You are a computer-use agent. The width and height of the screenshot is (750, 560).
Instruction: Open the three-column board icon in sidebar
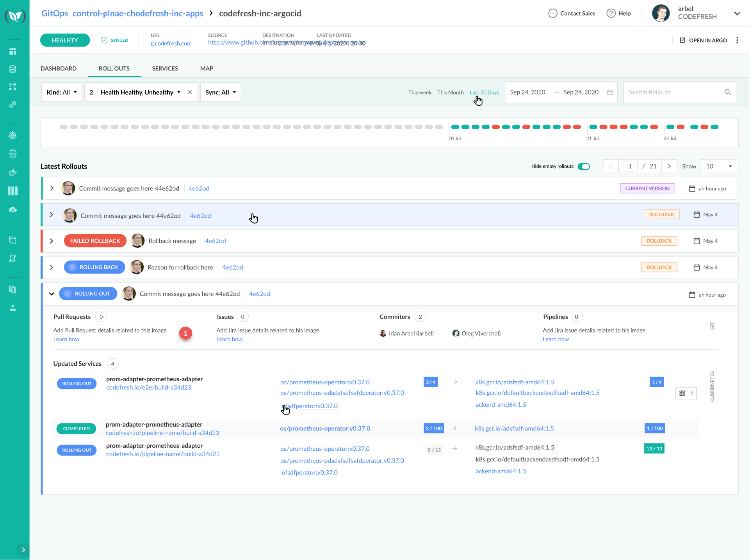13,191
